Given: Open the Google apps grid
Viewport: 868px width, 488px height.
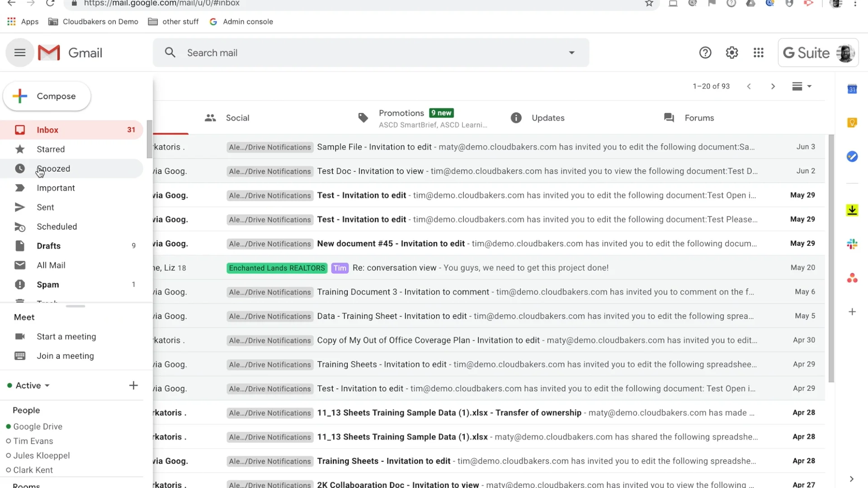Looking at the screenshot, I should click(759, 52).
